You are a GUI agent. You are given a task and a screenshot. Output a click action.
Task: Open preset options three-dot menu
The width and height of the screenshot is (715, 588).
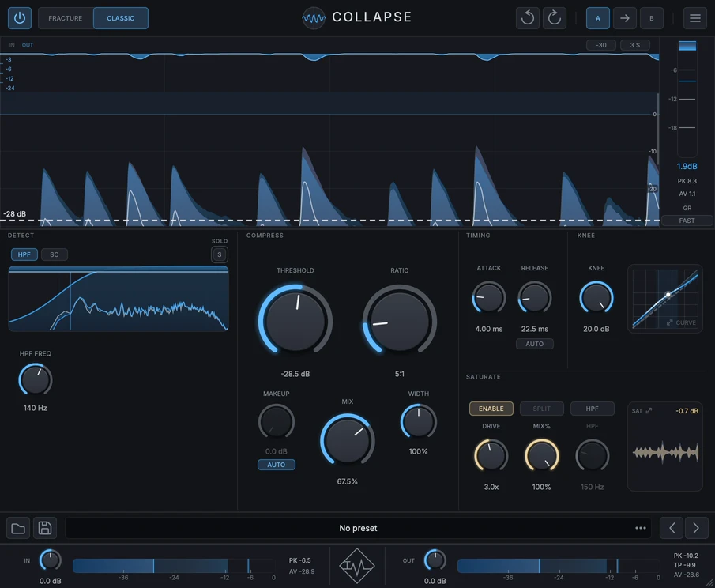point(641,528)
